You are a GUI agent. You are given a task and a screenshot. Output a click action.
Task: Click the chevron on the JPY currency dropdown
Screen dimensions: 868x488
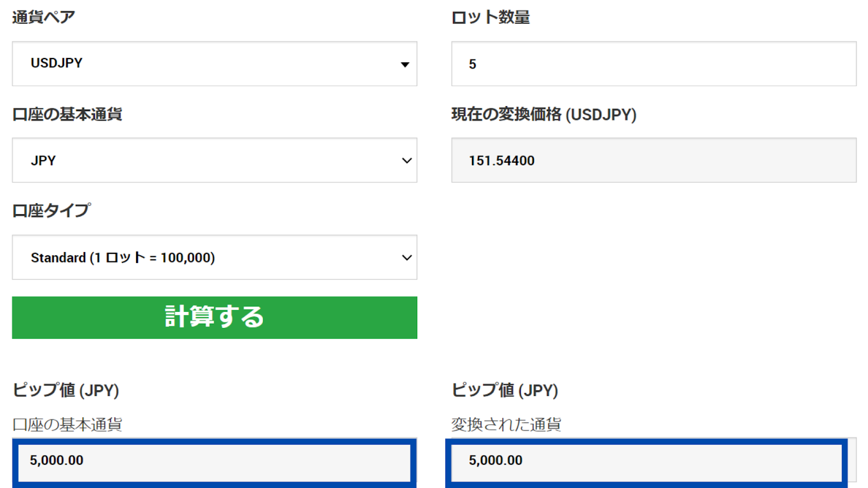pyautogui.click(x=406, y=160)
